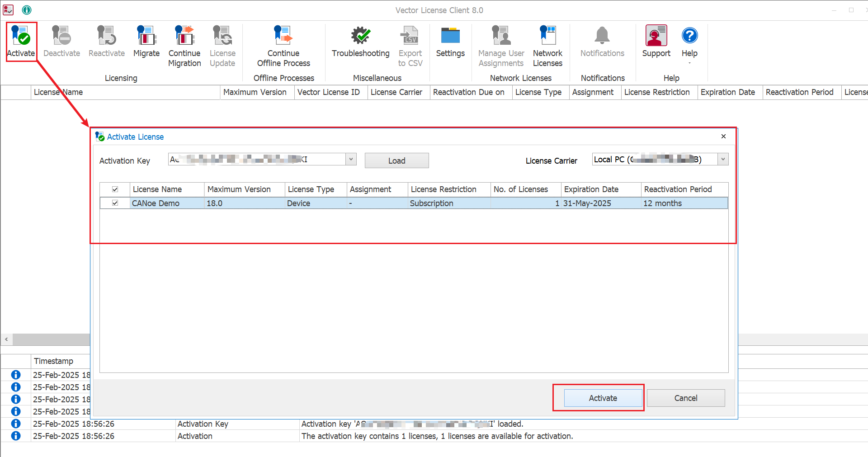The image size is (868, 457).
Task: Click main window License Carrier column header
Action: pyautogui.click(x=399, y=92)
